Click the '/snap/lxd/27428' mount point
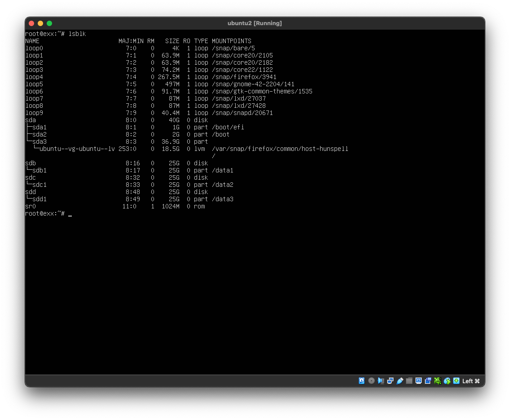 tap(239, 106)
